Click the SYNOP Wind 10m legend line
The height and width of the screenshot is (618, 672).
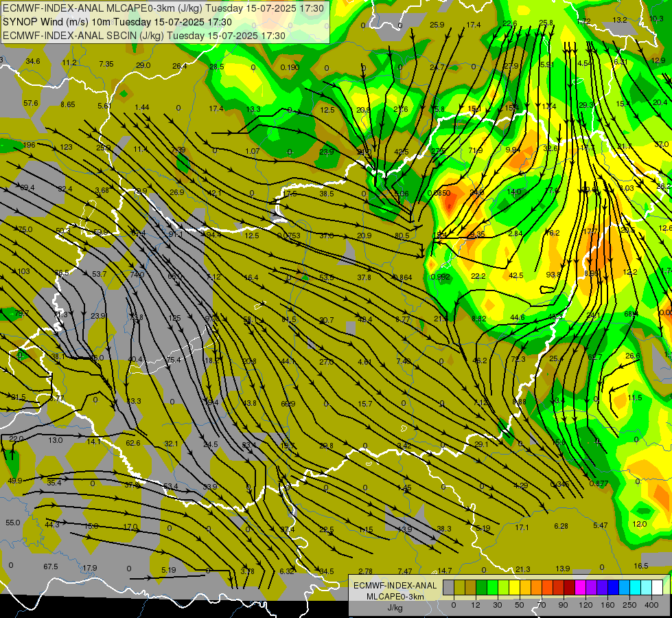[x=117, y=22]
